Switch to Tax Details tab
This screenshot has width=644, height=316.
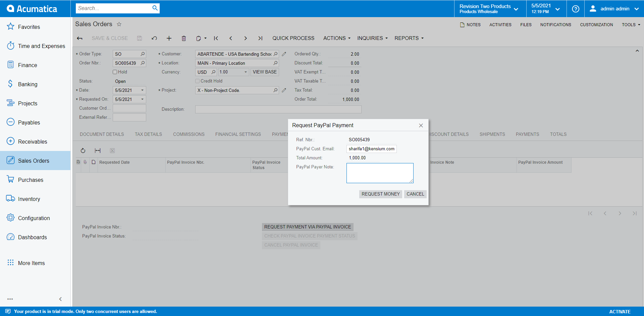click(148, 134)
